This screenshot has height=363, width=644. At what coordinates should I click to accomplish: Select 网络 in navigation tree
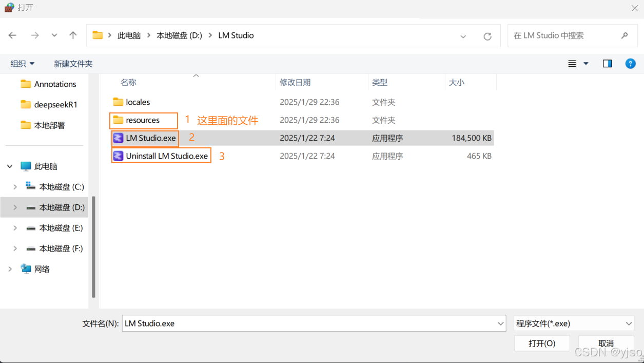35,269
